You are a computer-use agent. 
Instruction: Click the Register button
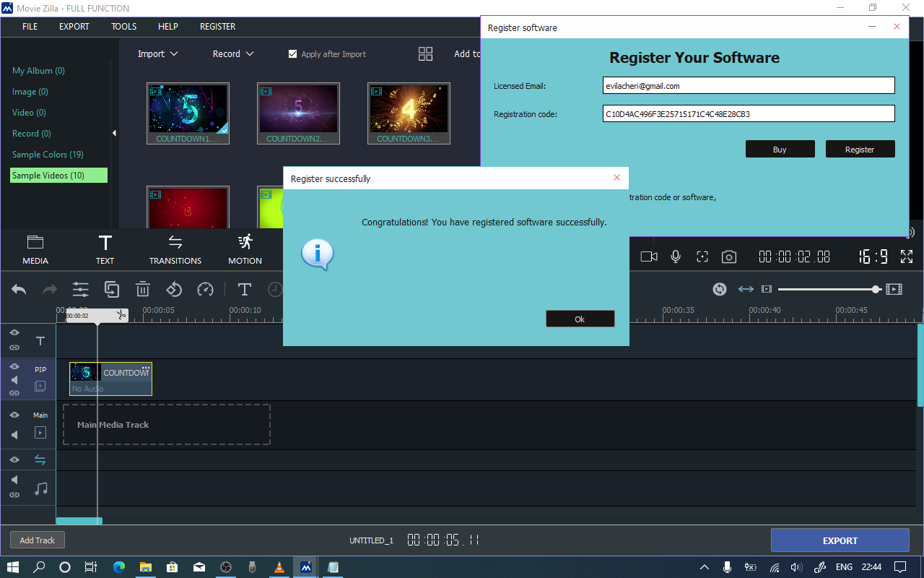pyautogui.click(x=860, y=149)
